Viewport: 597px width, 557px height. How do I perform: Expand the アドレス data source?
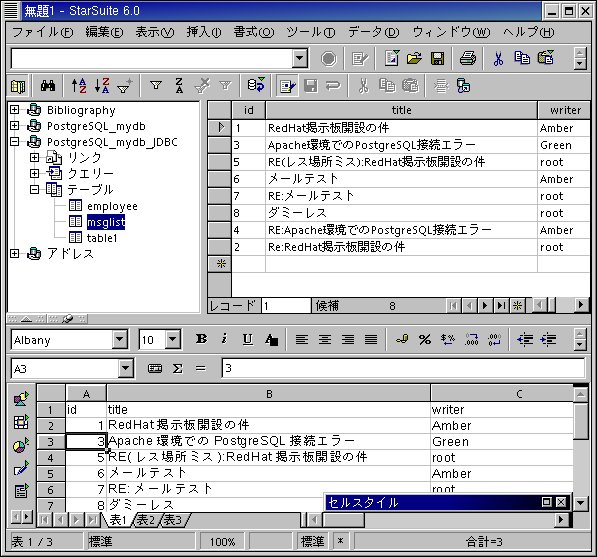click(x=14, y=253)
